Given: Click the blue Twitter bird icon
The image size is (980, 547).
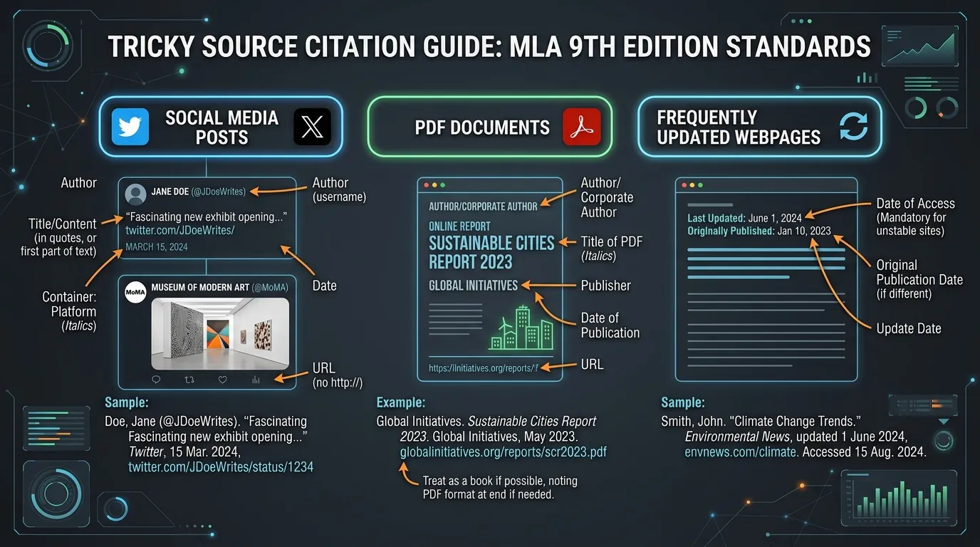Looking at the screenshot, I should 130,127.
